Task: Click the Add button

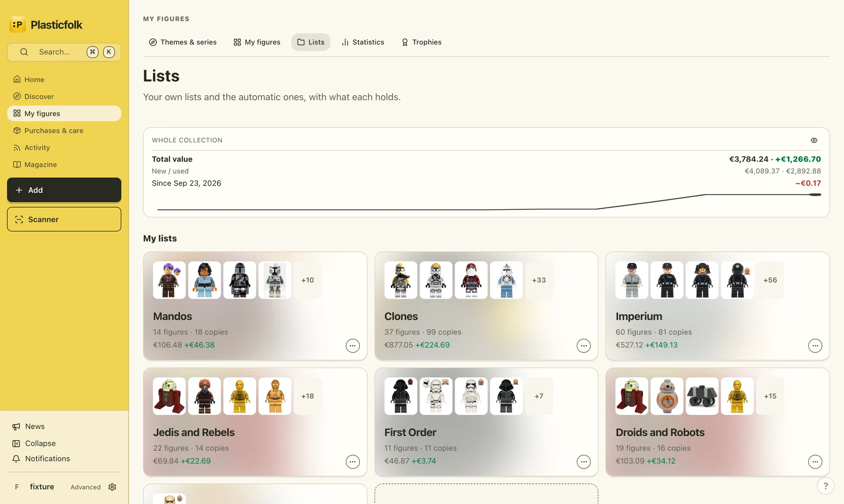Action: tap(64, 190)
